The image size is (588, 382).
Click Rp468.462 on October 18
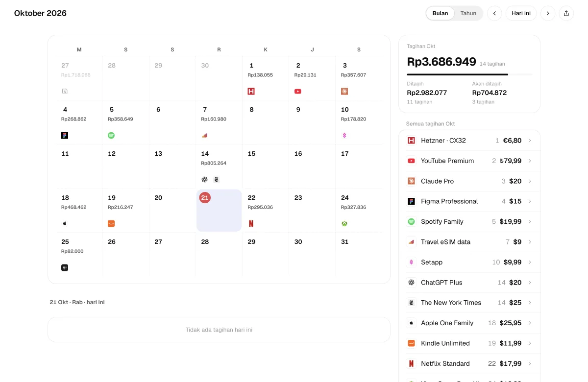coord(74,207)
